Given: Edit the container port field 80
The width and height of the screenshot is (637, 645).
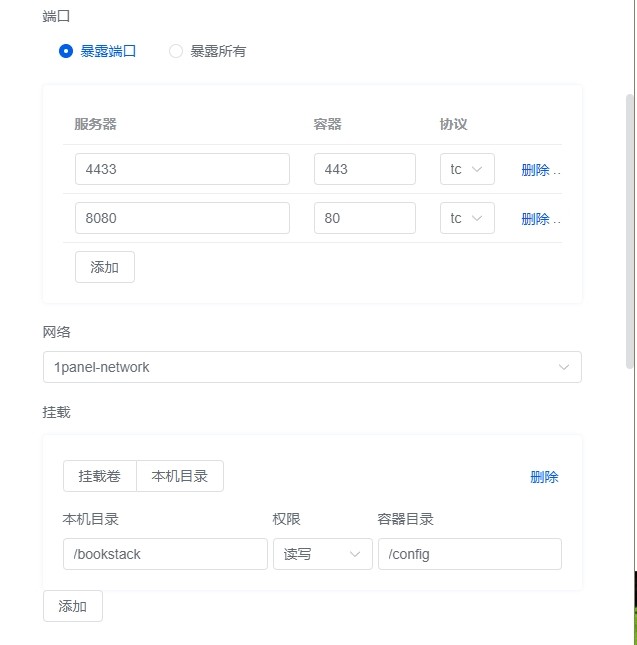Looking at the screenshot, I should (x=365, y=218).
